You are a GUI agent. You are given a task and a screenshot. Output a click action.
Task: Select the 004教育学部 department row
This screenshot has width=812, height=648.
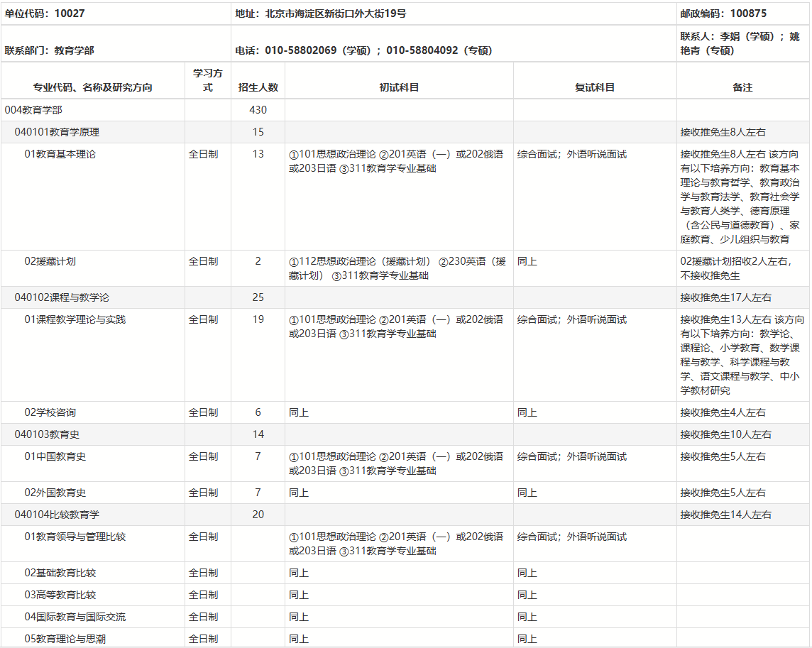38,110
